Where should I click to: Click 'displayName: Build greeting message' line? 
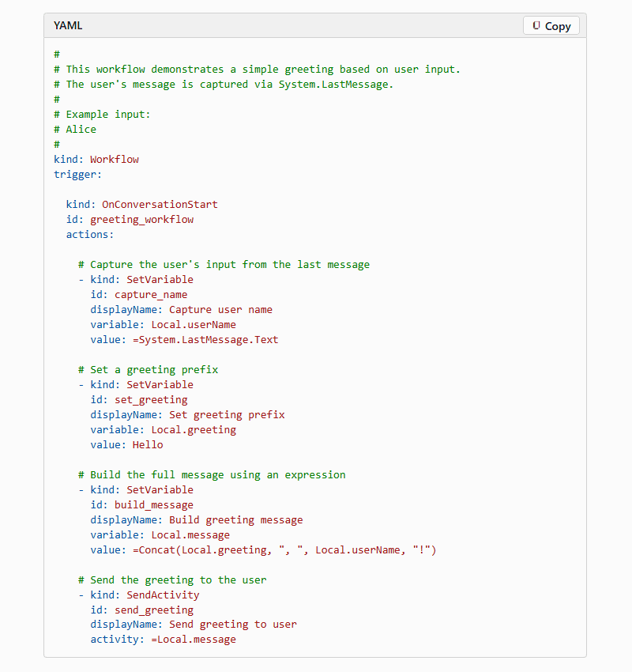[x=197, y=520]
